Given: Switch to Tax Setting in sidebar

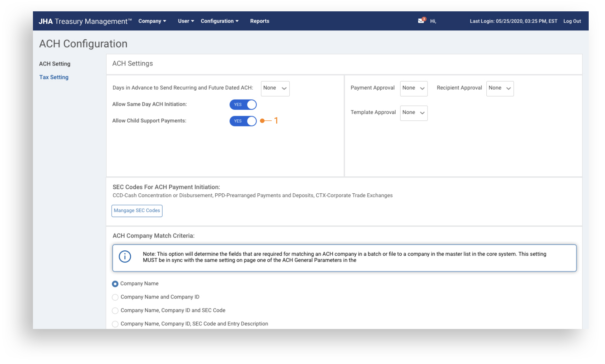Looking at the screenshot, I should pyautogui.click(x=54, y=77).
